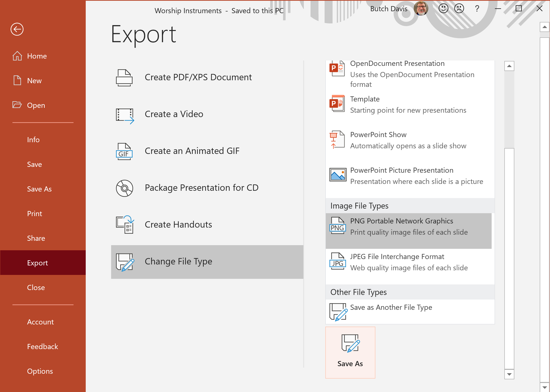Image resolution: width=550 pixels, height=392 pixels.
Task: Click the Create a Video filmstrip icon
Action: point(125,116)
